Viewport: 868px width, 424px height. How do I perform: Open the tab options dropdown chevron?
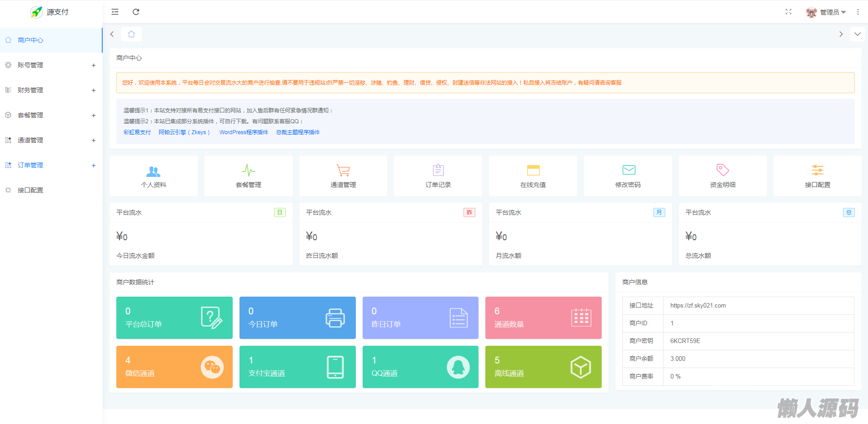click(858, 34)
